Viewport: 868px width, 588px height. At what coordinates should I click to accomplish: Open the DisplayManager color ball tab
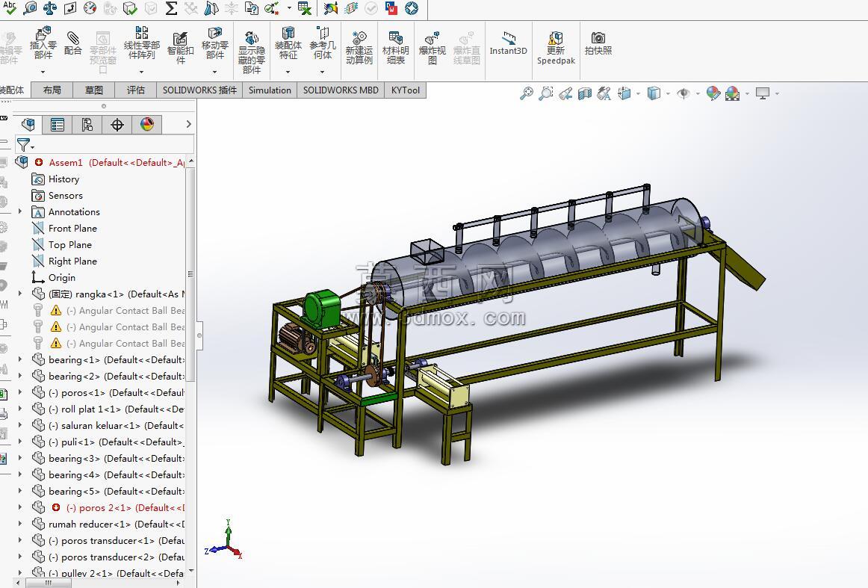pyautogui.click(x=146, y=125)
